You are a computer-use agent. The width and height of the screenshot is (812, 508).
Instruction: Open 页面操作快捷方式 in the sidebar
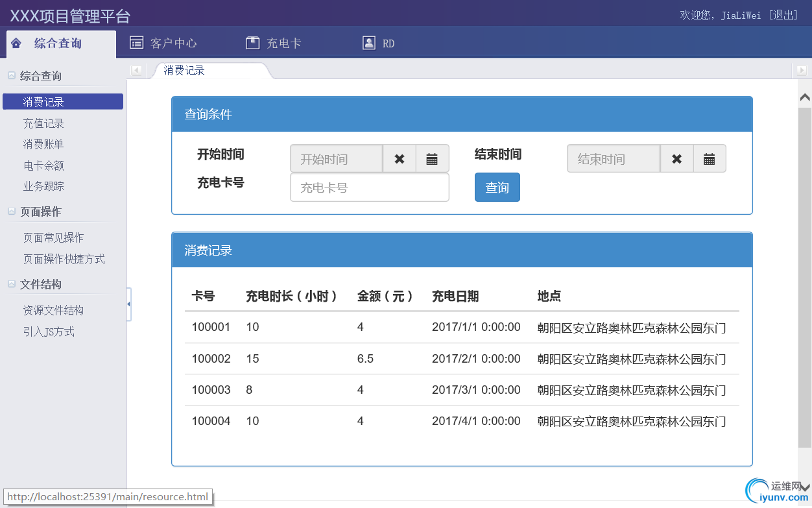pos(64,259)
